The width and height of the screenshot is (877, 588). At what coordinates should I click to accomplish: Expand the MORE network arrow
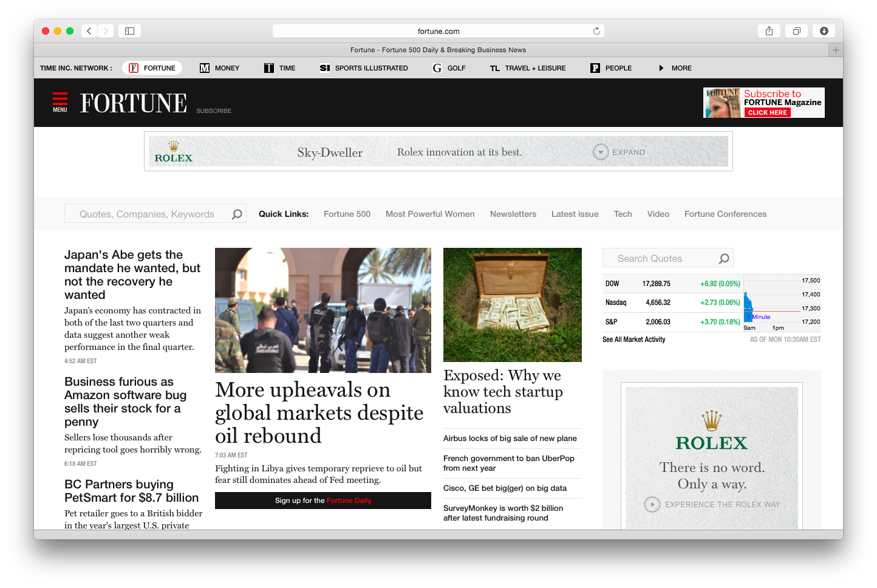point(661,68)
